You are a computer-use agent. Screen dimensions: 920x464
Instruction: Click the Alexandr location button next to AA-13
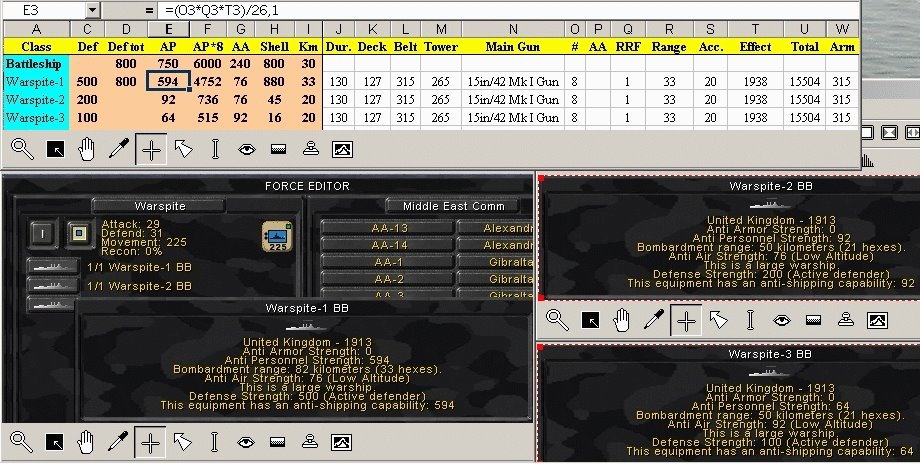click(x=496, y=228)
